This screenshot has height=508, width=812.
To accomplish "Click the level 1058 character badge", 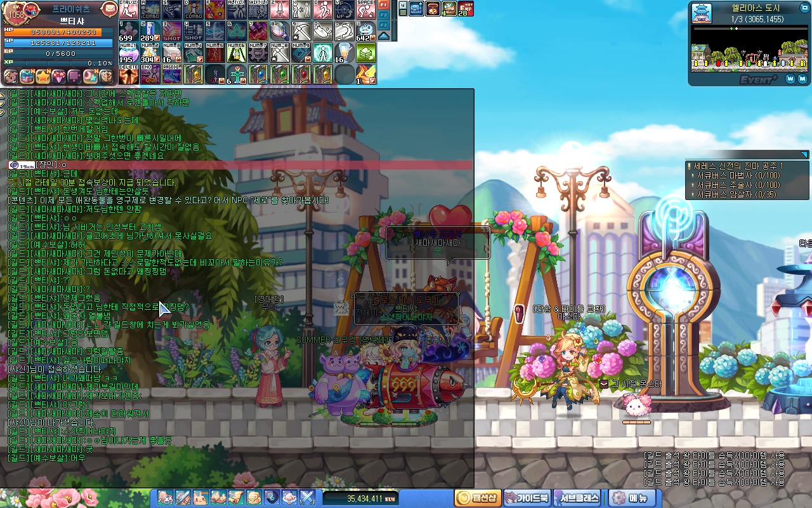I will point(17,13).
